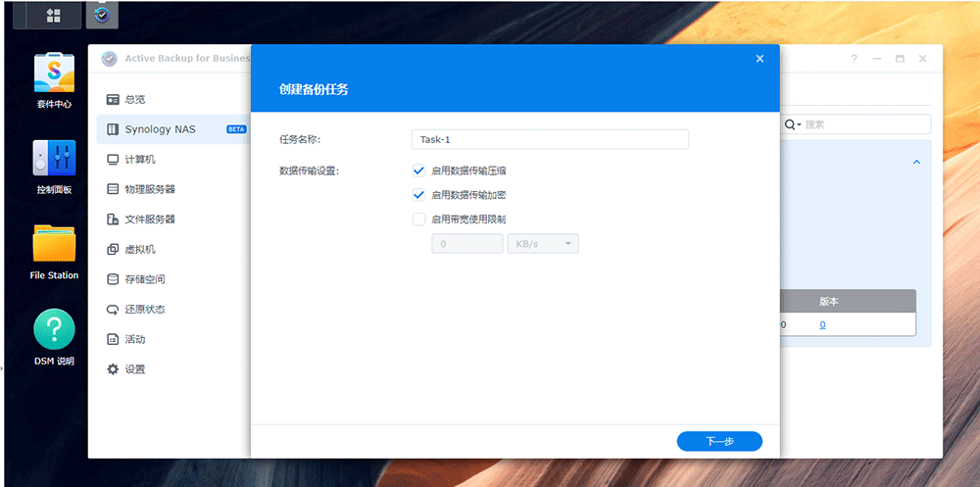Maximize the Active Backup for Business window
The image size is (980, 487).
(900, 59)
